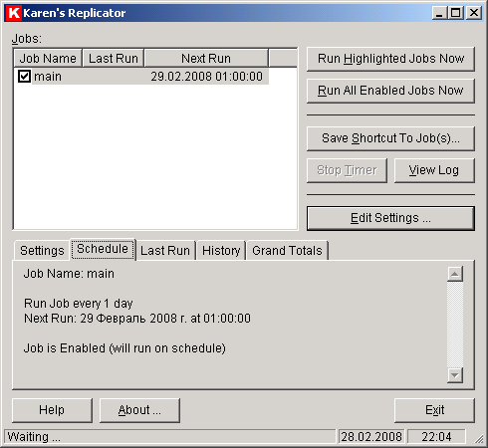Click the 22:04 time in status bar
The height and width of the screenshot is (448, 488).
[436, 437]
